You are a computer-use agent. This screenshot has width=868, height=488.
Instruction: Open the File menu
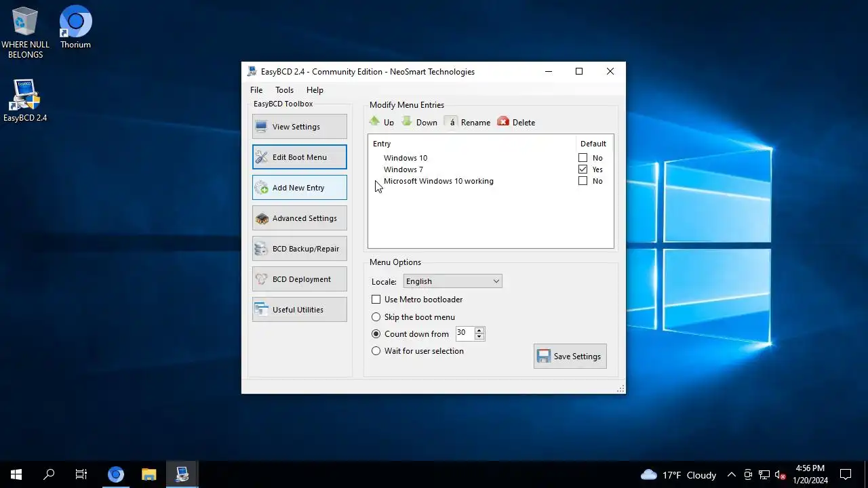click(256, 90)
